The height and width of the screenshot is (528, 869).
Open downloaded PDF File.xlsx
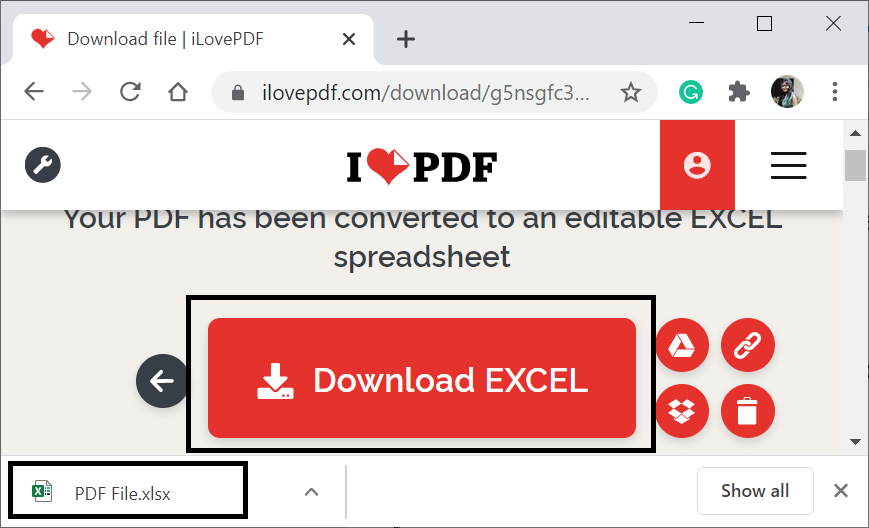click(128, 491)
